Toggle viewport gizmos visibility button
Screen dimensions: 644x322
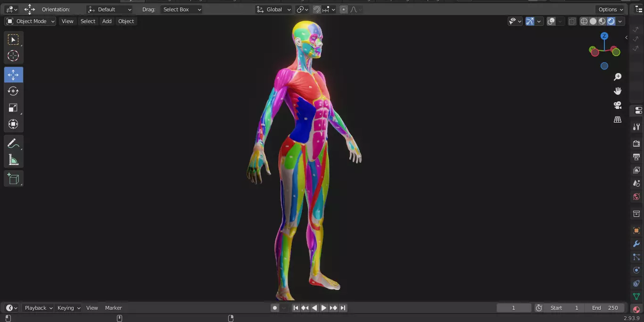click(530, 21)
